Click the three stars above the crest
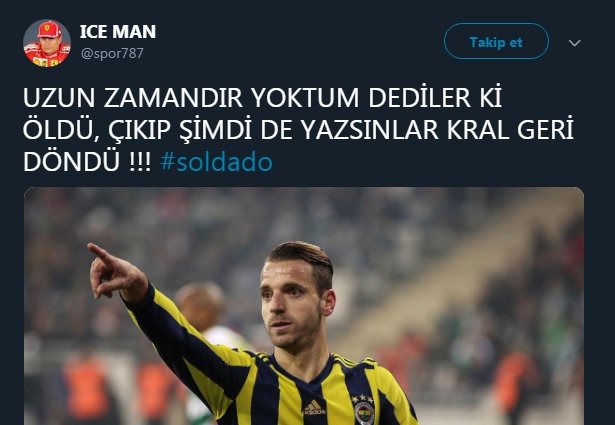 pyautogui.click(x=363, y=398)
